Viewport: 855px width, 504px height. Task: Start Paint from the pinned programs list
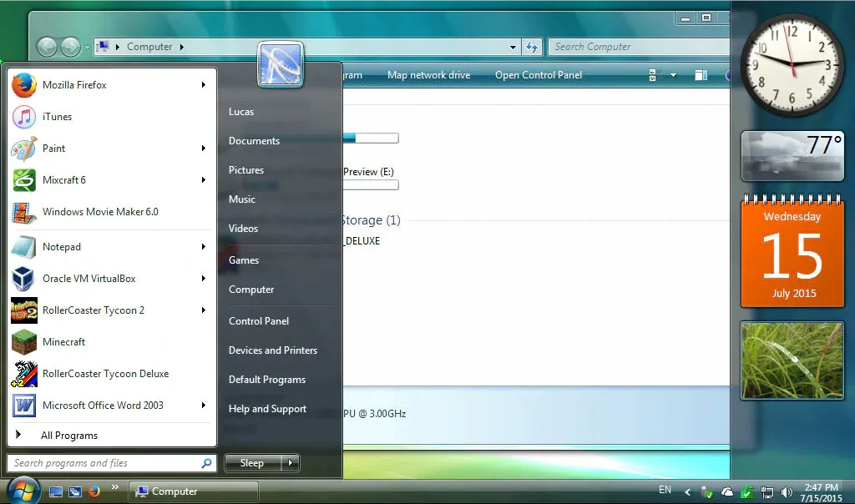click(x=112, y=149)
